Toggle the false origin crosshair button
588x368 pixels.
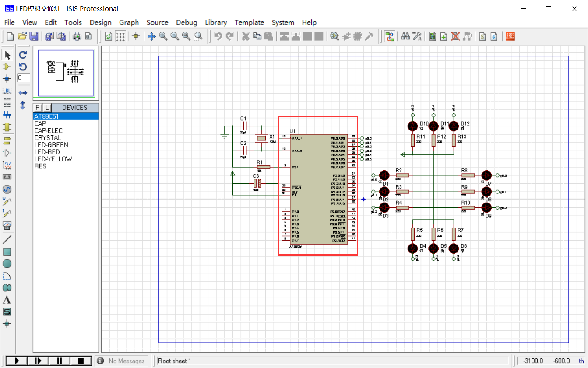click(x=136, y=36)
